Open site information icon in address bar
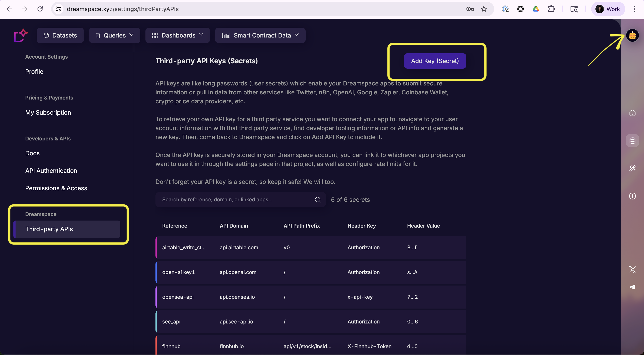 (x=59, y=9)
